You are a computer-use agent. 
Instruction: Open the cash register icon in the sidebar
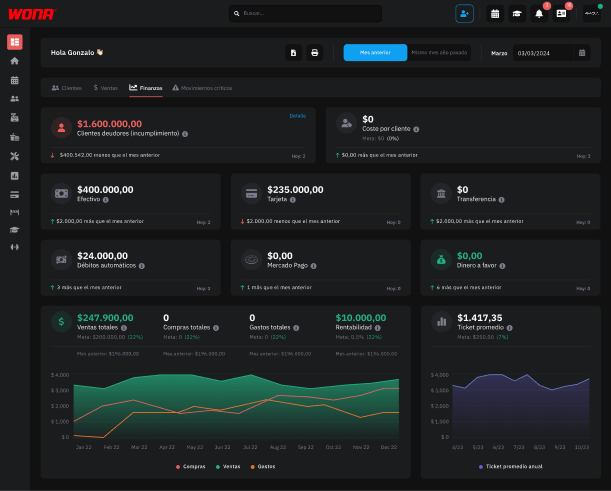15,117
